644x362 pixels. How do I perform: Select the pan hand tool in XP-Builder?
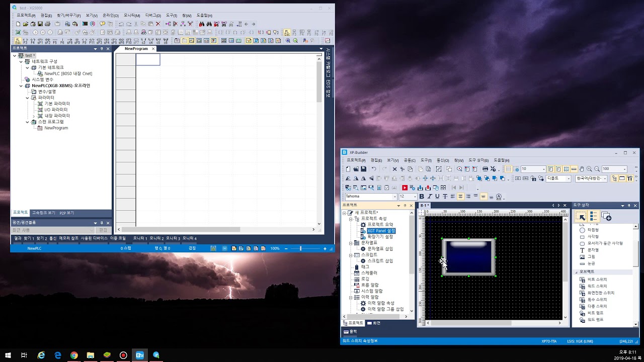point(582,169)
